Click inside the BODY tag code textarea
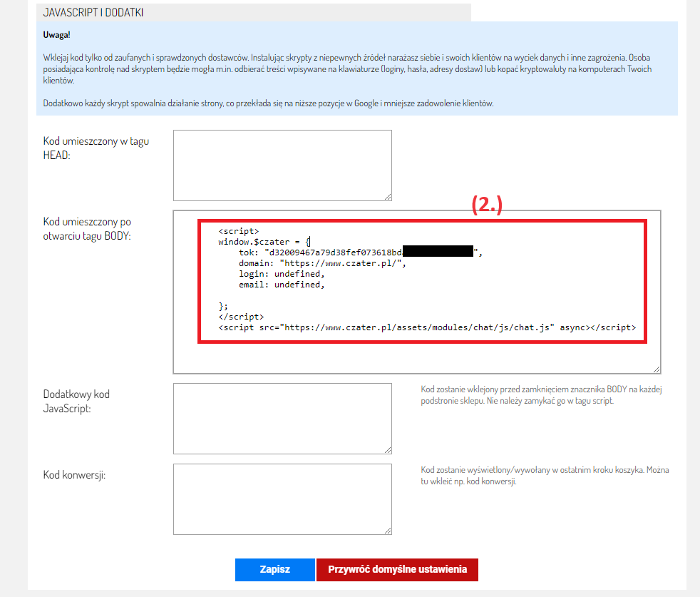Image resolution: width=700 pixels, height=597 pixels. (x=417, y=292)
